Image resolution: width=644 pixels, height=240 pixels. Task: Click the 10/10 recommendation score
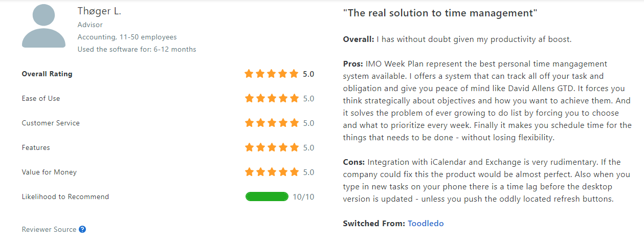303,197
